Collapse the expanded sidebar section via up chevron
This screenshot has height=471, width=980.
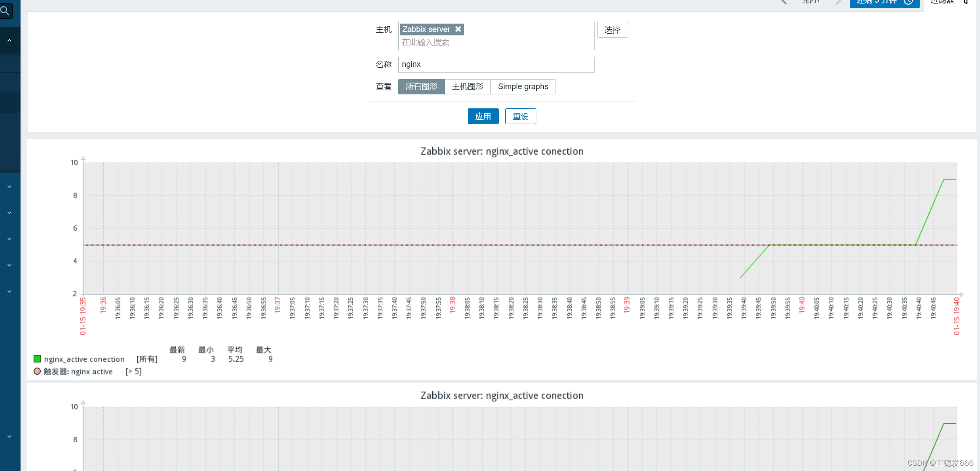click(9, 40)
